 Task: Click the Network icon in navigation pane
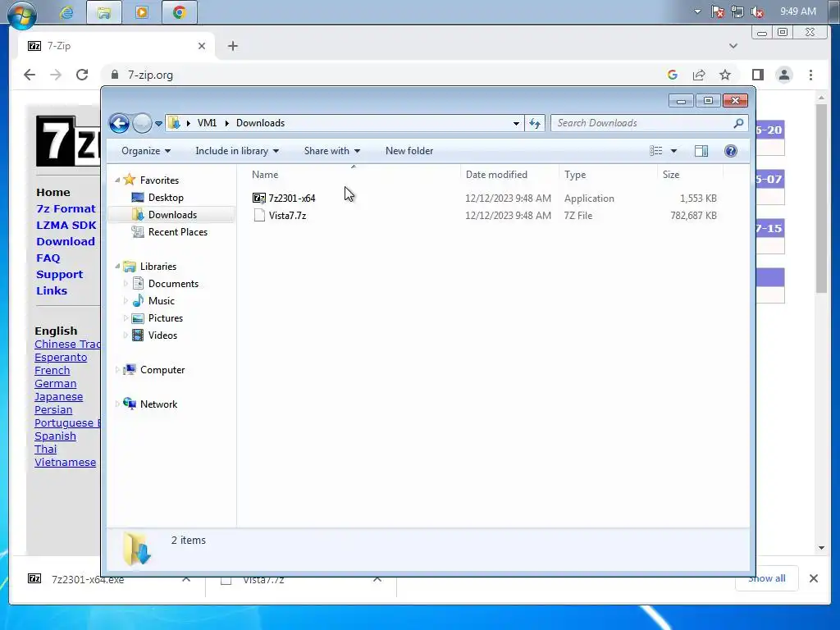click(129, 404)
